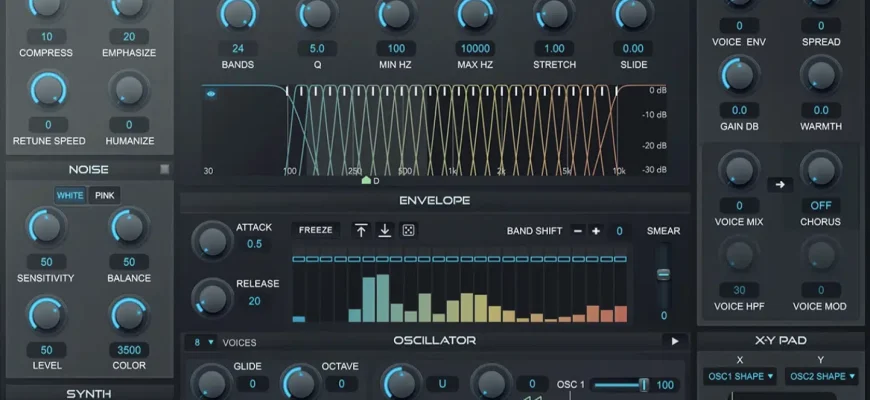Click the Smear vertical slider handle

coord(661,274)
